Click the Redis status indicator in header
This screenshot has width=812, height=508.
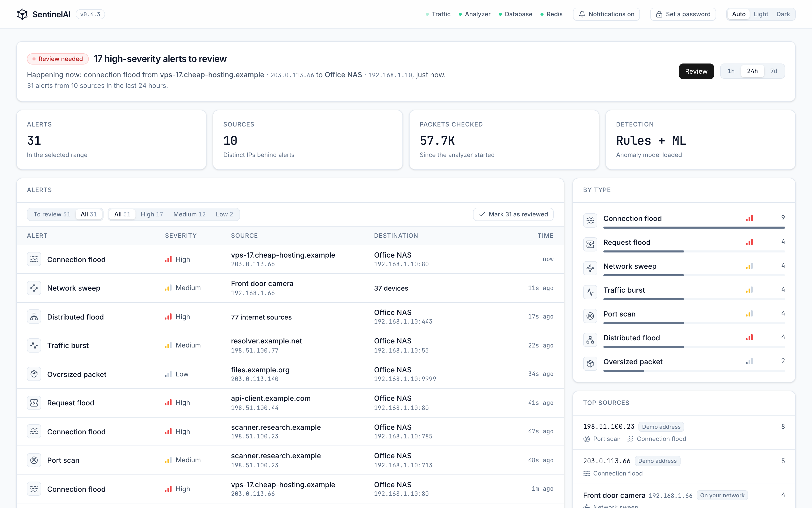551,14
